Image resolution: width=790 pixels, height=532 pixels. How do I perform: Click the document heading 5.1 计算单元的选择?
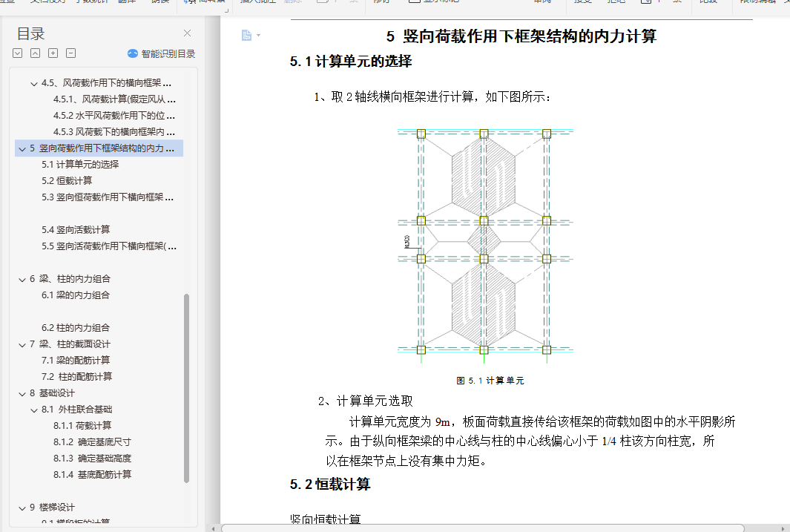(x=351, y=62)
